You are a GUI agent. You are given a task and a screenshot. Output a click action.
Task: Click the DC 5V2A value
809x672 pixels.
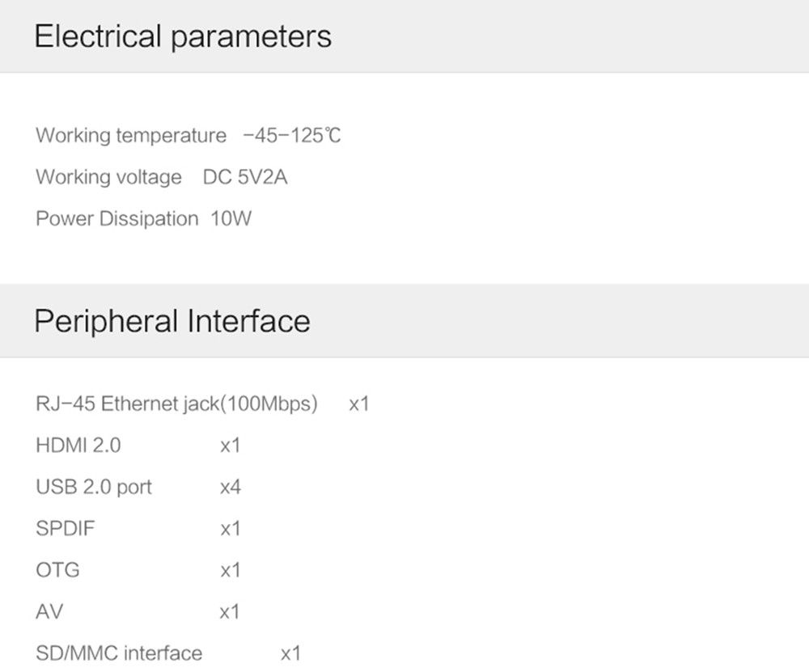(245, 177)
